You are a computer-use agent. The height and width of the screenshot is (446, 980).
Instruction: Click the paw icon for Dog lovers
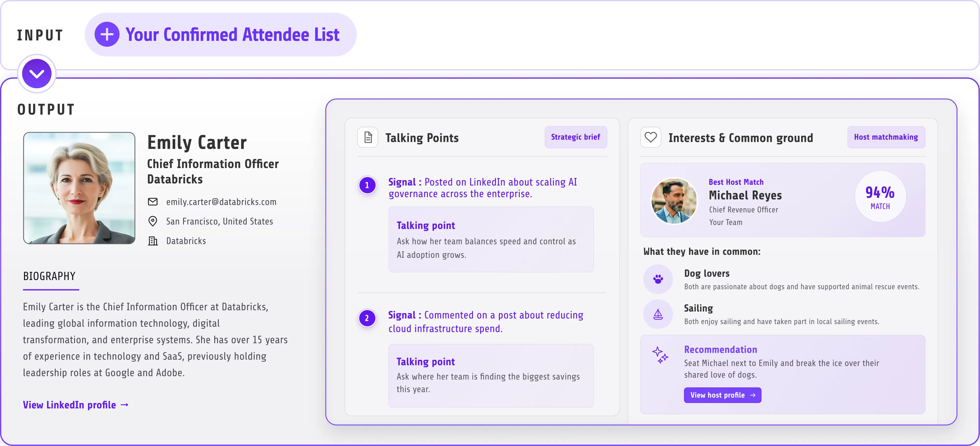(x=658, y=279)
